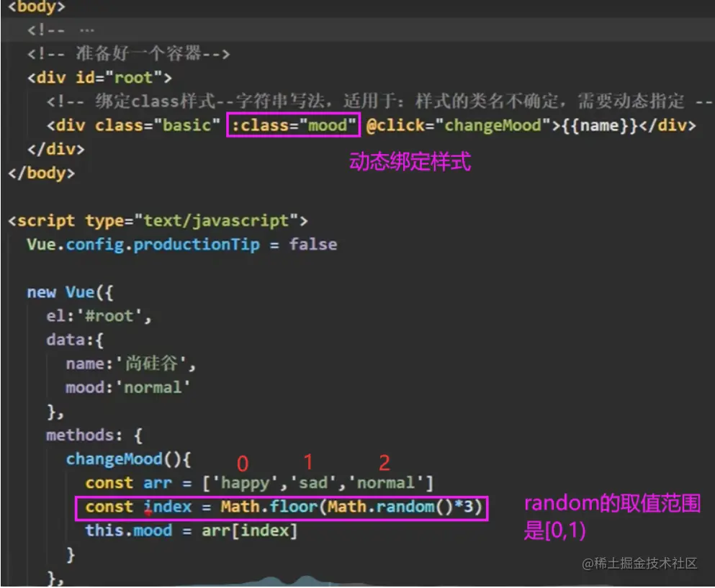Click 'normal' in the arr array
715x588 pixels.
pos(385,483)
